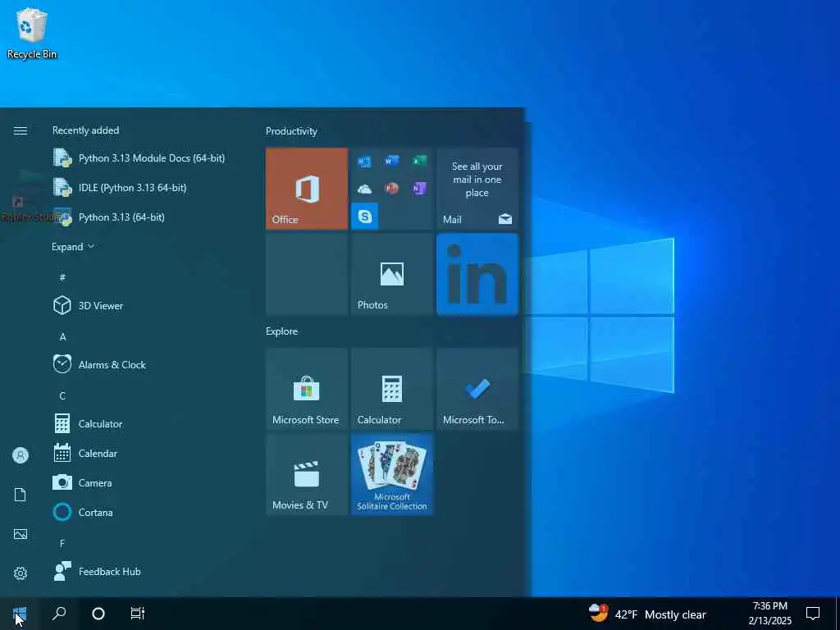Open the Photos tile

point(392,274)
